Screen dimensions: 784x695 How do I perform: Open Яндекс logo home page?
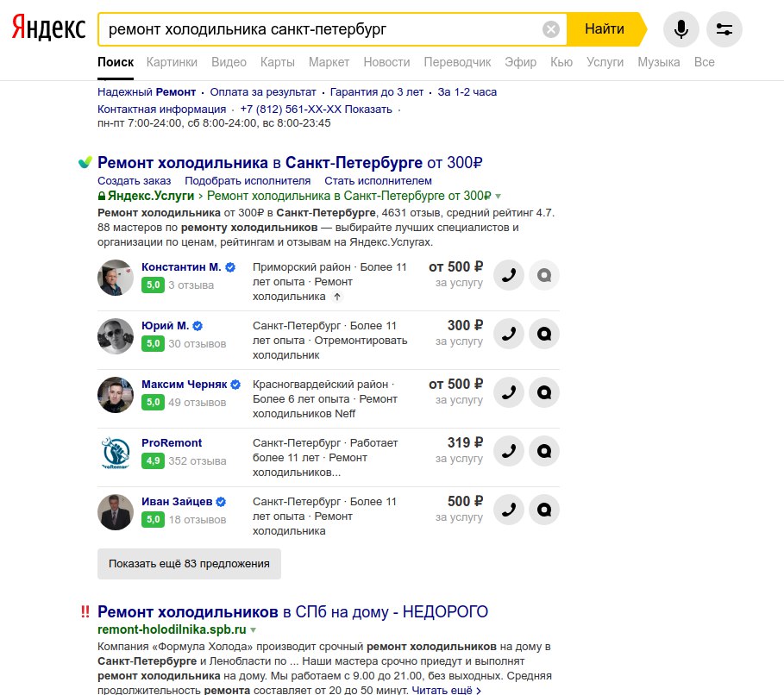48,28
